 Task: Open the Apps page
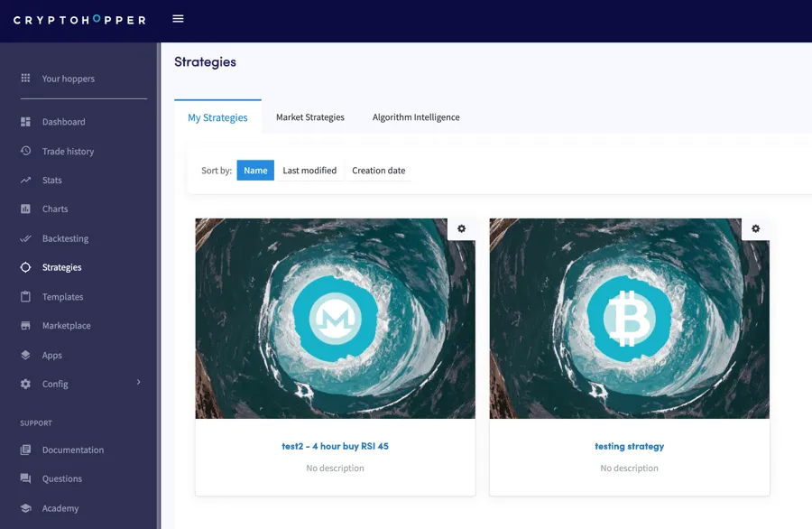[x=51, y=356]
